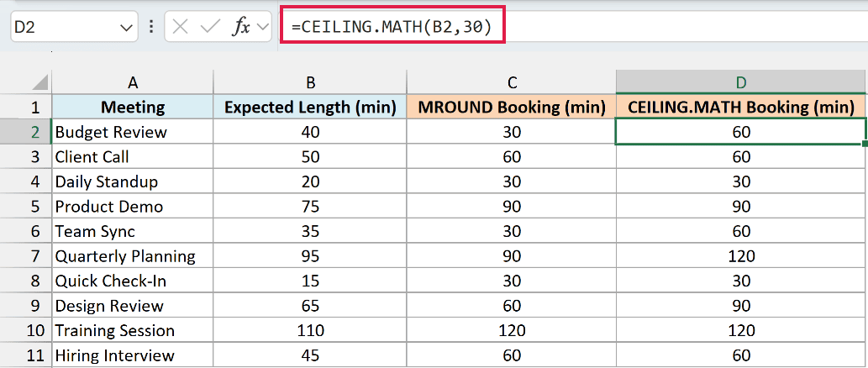Click the Budget Review MROUND value 30
Viewport: 868px width, 368px height.
pyautogui.click(x=512, y=132)
